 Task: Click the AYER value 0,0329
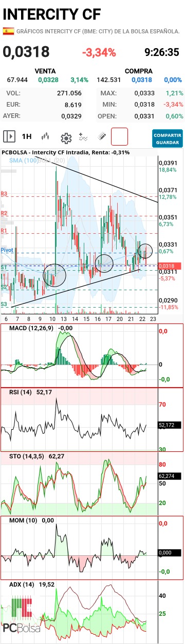(71, 116)
